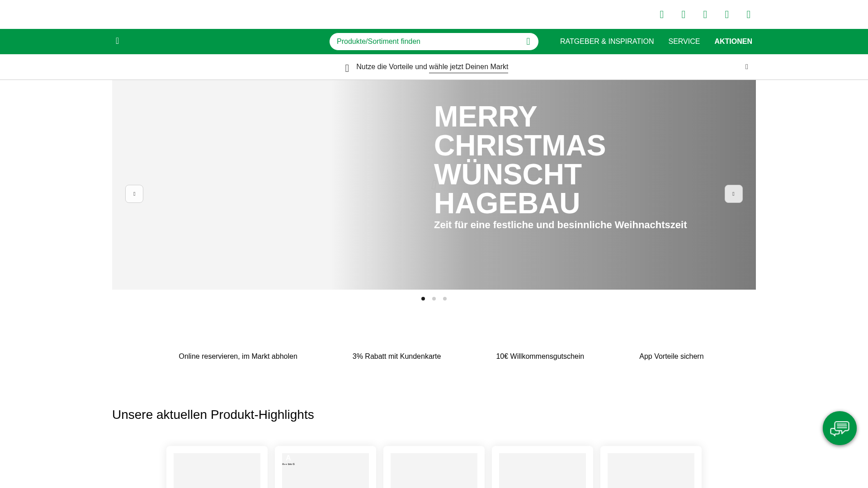Show the previous hero carousel slide

click(x=134, y=194)
